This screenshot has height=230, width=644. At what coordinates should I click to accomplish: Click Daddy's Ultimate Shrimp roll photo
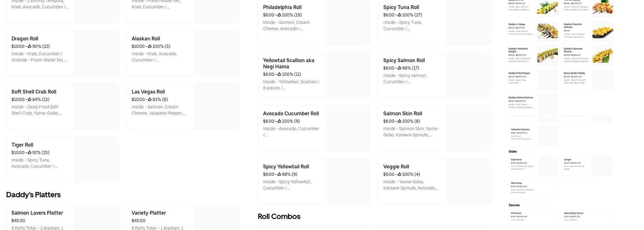click(603, 55)
